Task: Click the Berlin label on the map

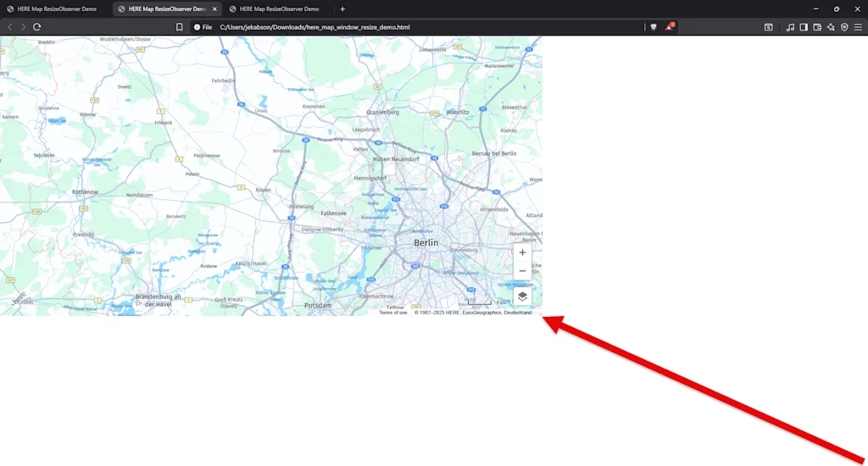Action: tap(426, 242)
